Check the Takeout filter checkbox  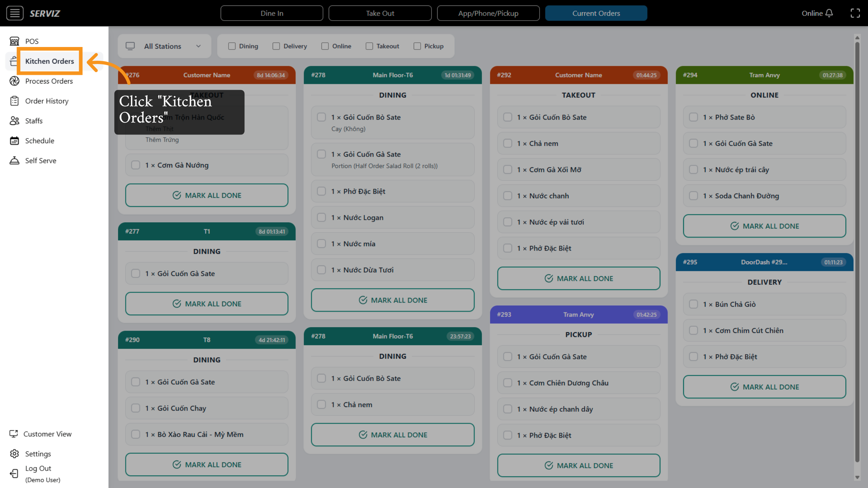[x=369, y=46]
